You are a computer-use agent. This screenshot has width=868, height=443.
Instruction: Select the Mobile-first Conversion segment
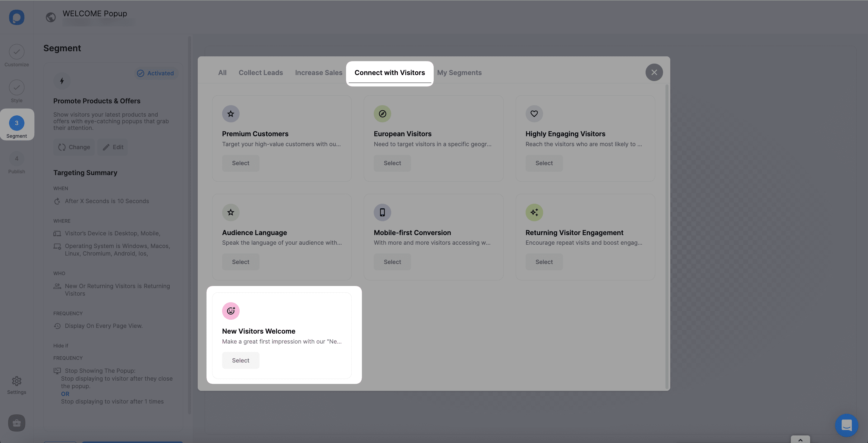[x=392, y=262]
